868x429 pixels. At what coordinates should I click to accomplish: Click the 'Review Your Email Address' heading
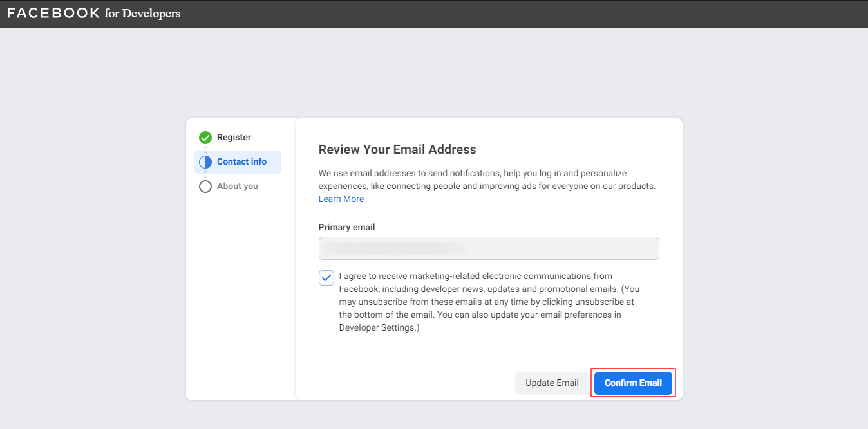click(397, 149)
